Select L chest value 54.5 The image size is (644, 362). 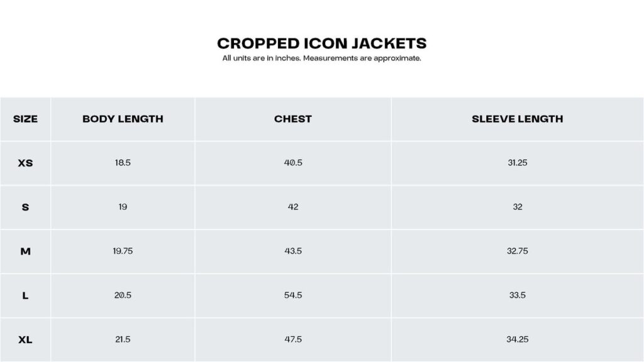[x=293, y=295]
